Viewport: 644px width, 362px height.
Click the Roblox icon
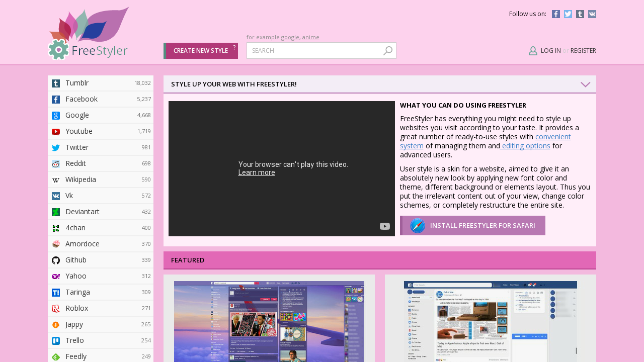pyautogui.click(x=56, y=309)
